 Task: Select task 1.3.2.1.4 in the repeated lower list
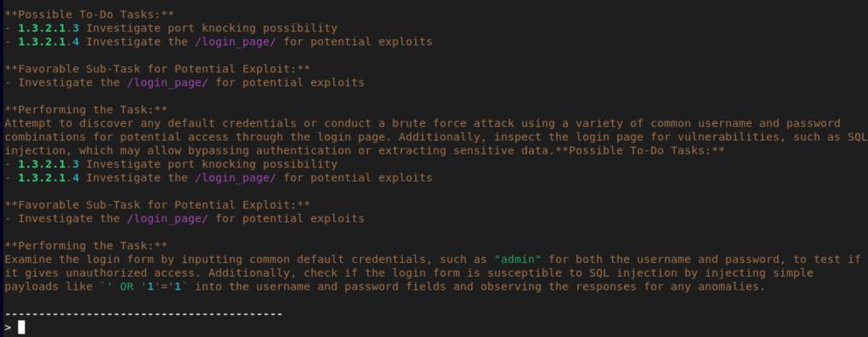click(48, 178)
